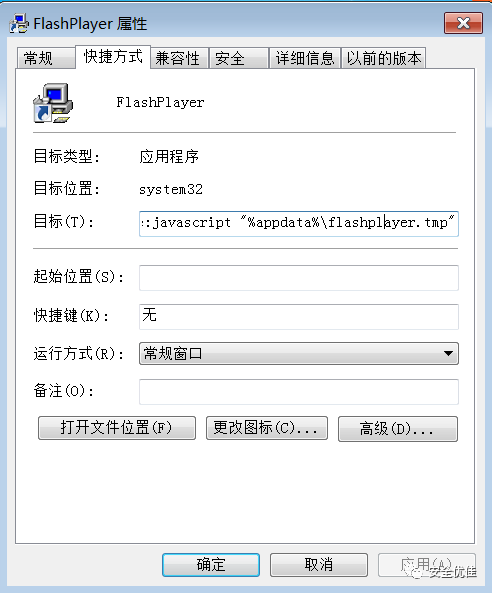Close the FlashPlayer properties dialog
The height and width of the screenshot is (593, 492).
pos(463,23)
